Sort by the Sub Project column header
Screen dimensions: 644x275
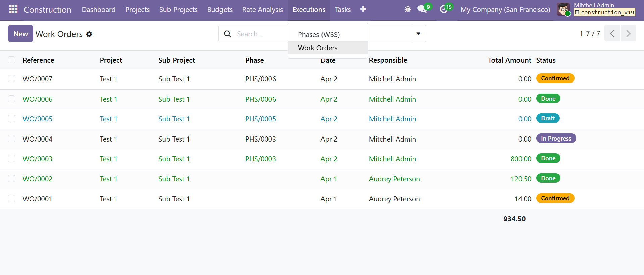[x=177, y=60]
